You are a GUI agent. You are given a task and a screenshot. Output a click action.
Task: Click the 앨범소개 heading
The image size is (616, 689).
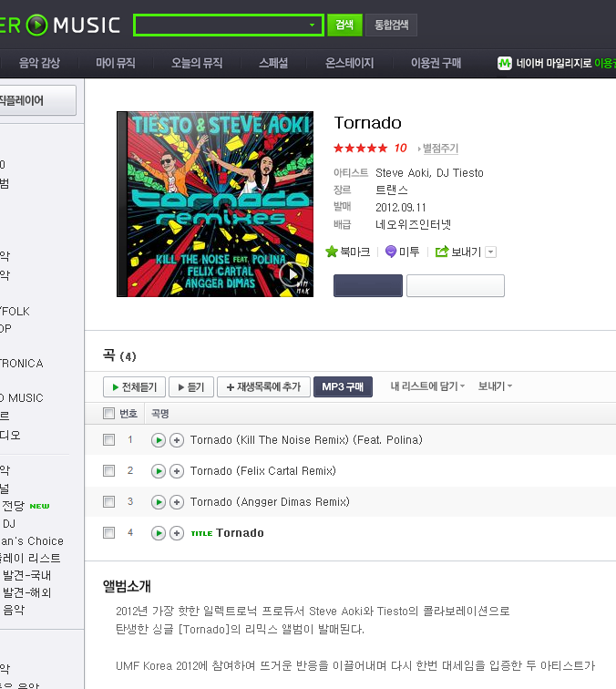pyautogui.click(x=127, y=586)
